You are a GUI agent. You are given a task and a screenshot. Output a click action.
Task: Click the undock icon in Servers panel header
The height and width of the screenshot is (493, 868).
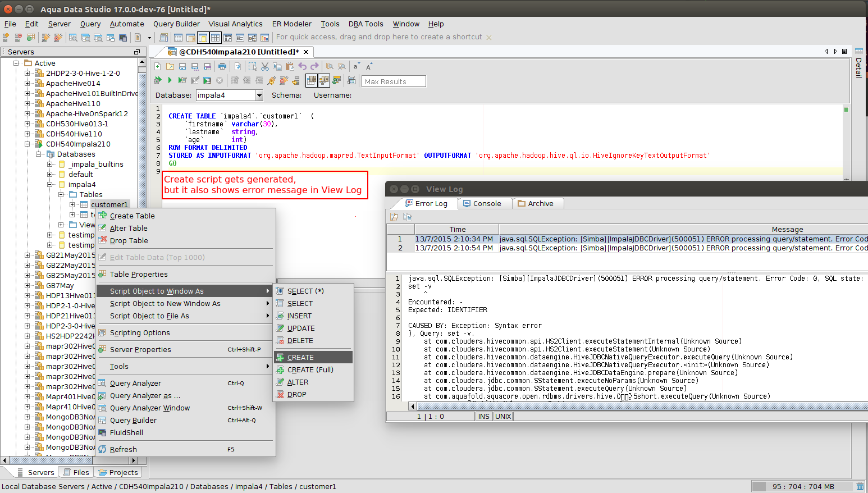(x=136, y=52)
